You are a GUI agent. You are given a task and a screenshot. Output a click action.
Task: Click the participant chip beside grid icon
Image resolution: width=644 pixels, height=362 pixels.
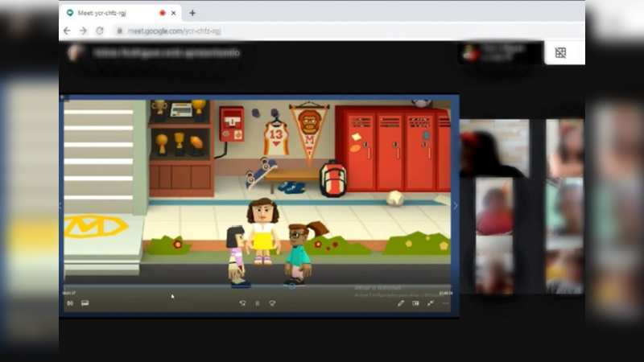500,53
